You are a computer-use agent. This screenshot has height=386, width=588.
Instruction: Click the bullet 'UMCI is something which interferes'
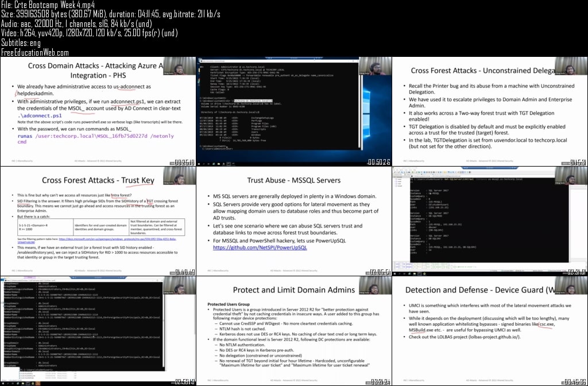point(490,308)
